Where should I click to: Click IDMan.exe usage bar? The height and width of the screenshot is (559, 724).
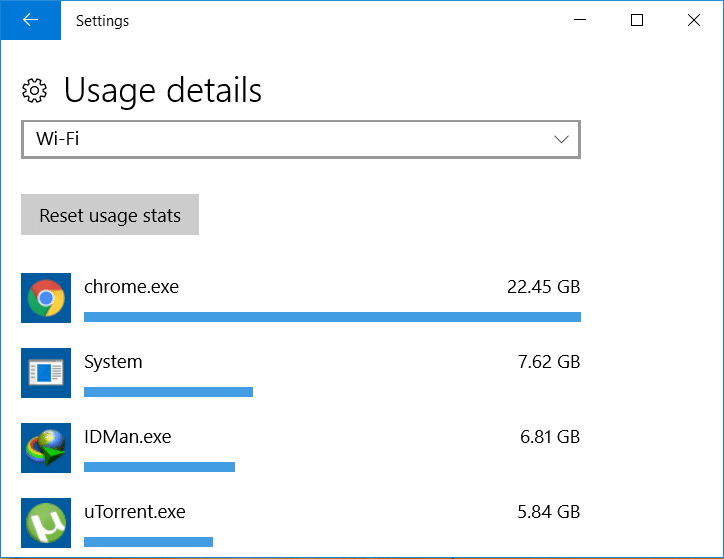[159, 467]
